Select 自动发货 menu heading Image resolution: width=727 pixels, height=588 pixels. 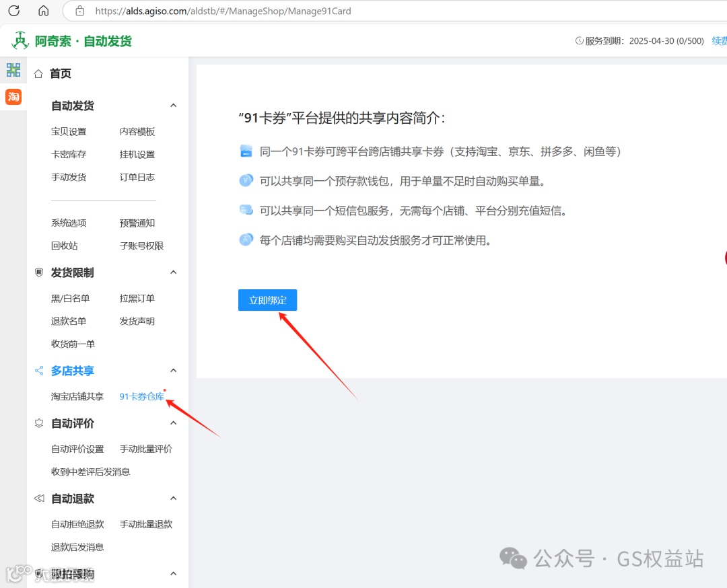pos(72,106)
